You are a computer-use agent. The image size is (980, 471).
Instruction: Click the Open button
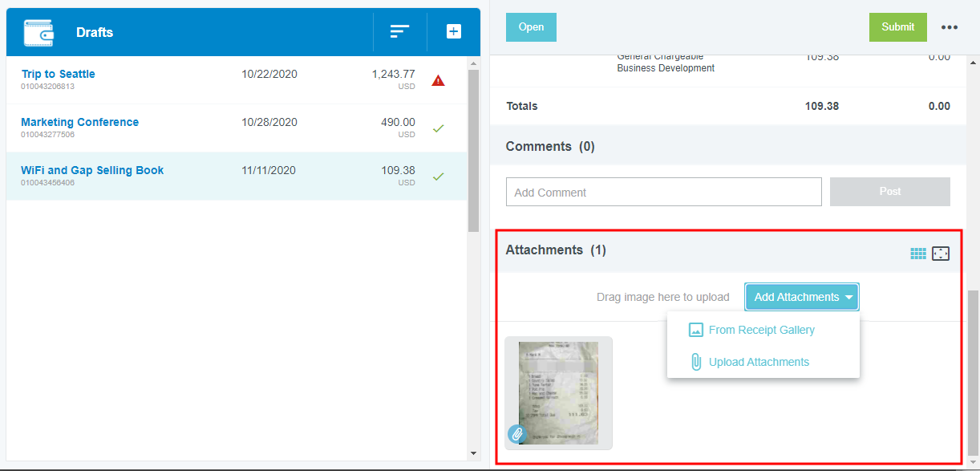click(531, 27)
